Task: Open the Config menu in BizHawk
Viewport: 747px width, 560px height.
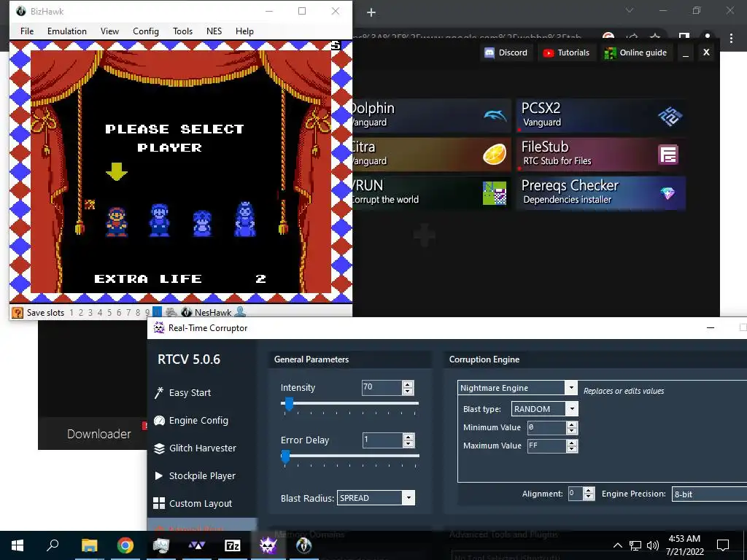Action: (146, 31)
